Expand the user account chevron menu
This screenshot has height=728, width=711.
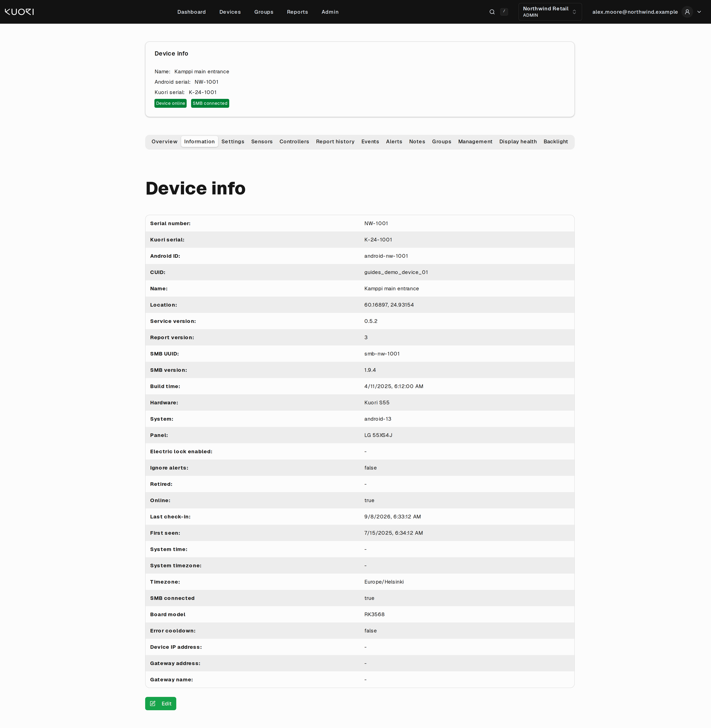[699, 12]
